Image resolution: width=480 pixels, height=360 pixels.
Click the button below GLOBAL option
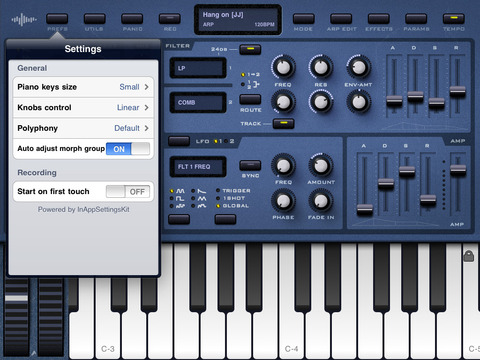(225, 219)
